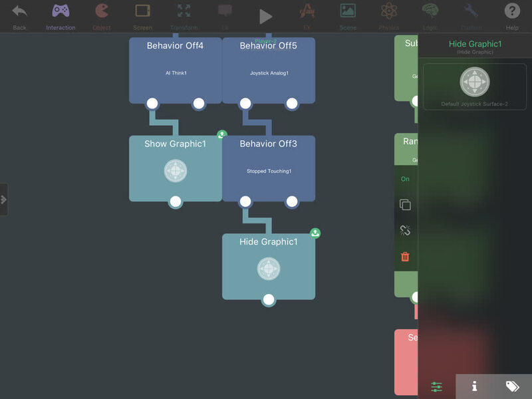The width and height of the screenshot is (532, 399).
Task: Delete the behavior with the trash icon
Action: (x=405, y=257)
